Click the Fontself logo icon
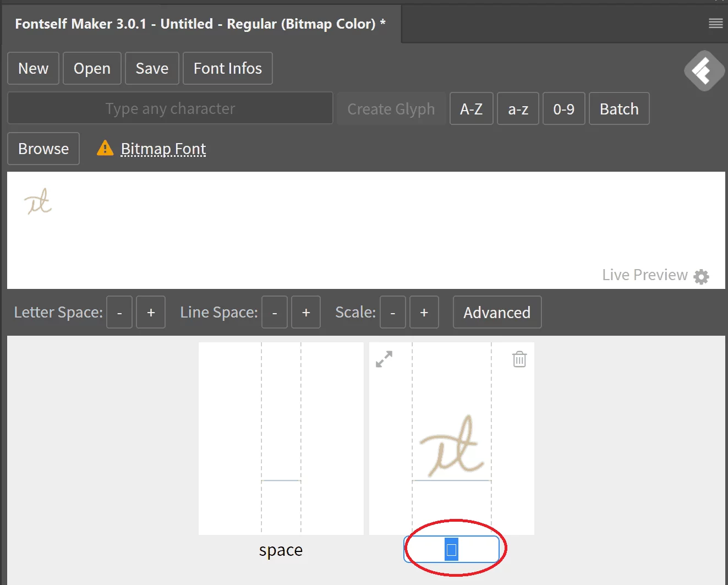 (x=704, y=70)
